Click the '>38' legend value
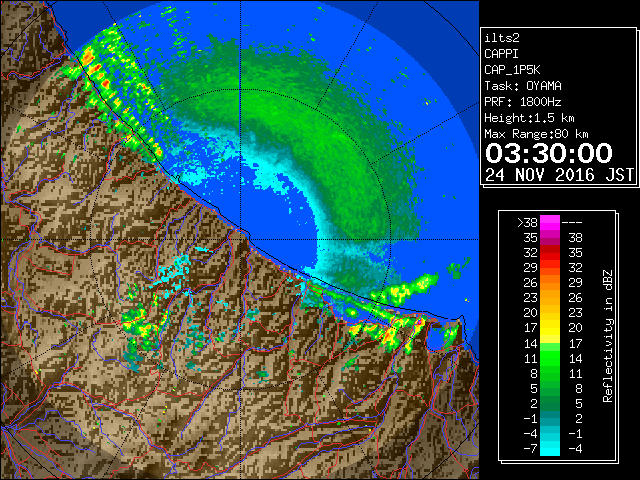The image size is (640, 480). 527,223
